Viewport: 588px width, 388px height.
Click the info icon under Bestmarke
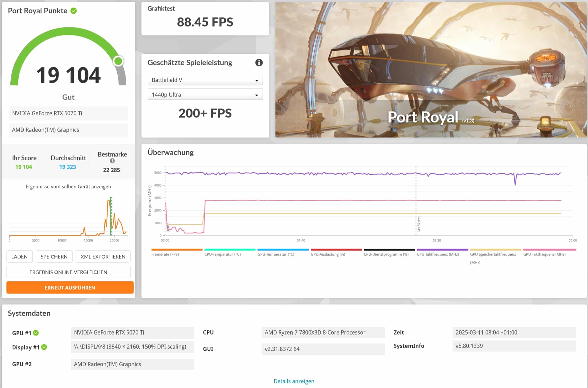[112, 161]
